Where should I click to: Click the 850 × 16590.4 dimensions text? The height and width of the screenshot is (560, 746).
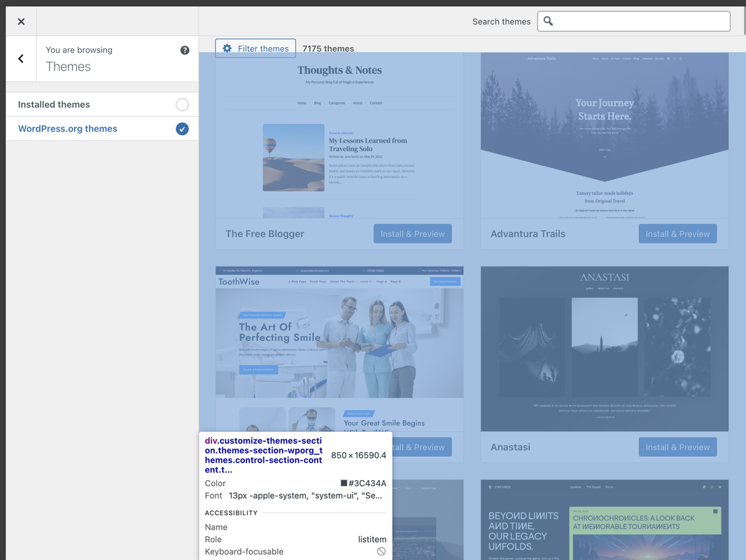click(358, 455)
